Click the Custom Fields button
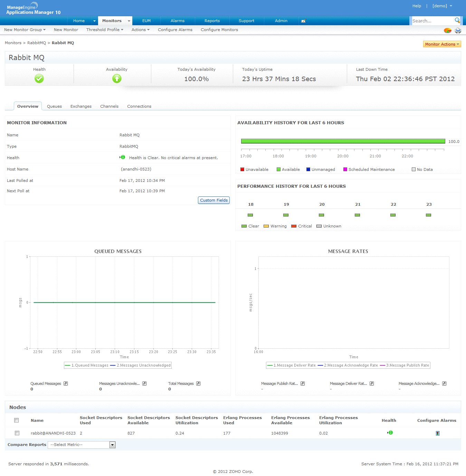466x476 pixels. click(213, 200)
